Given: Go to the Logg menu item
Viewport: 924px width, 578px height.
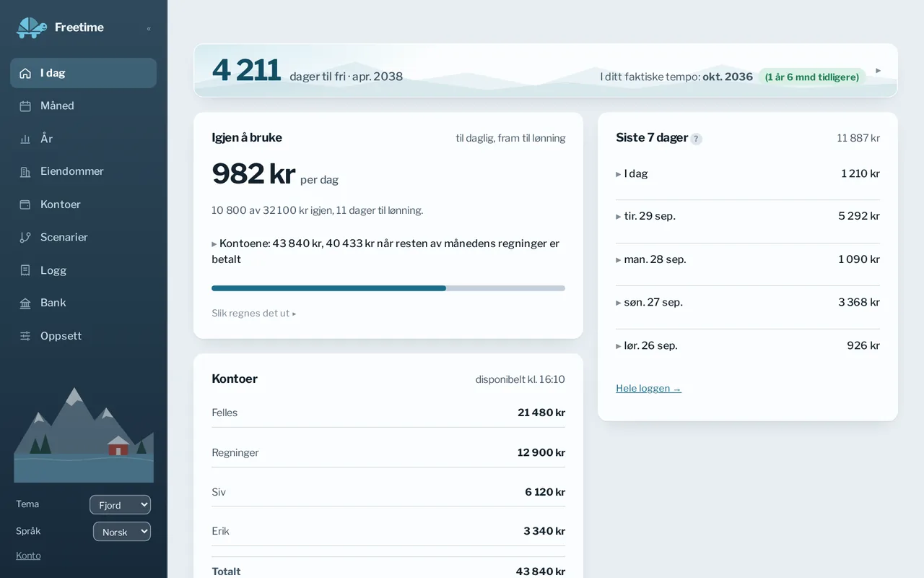Looking at the screenshot, I should pyautogui.click(x=83, y=270).
